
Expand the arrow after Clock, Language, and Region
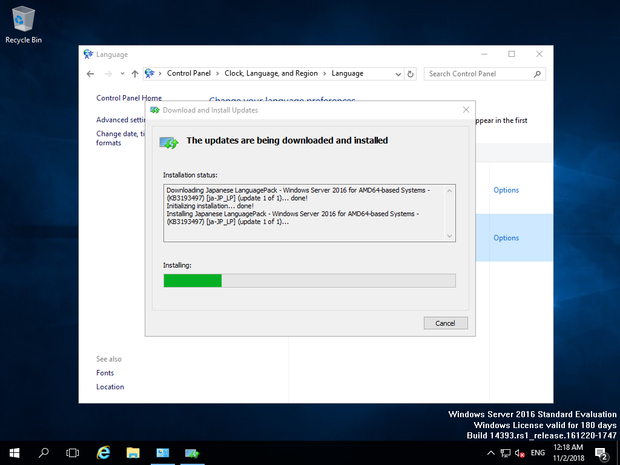click(x=325, y=74)
